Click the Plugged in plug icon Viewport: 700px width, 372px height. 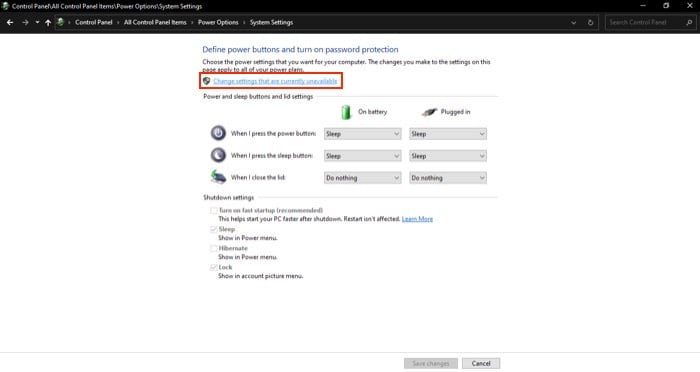pyautogui.click(x=429, y=112)
